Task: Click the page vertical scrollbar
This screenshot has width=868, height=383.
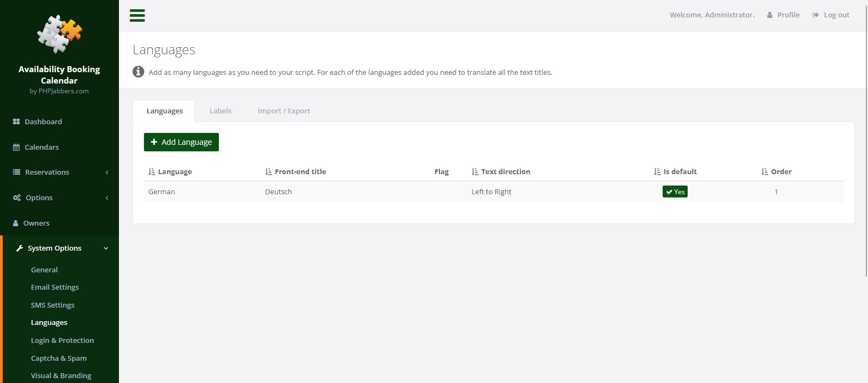Action: coord(866,141)
